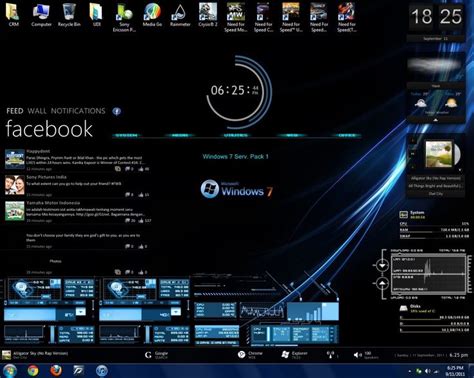Screen dimensions: 474x378
Task: Share the Happydent post
Action: (118, 169)
